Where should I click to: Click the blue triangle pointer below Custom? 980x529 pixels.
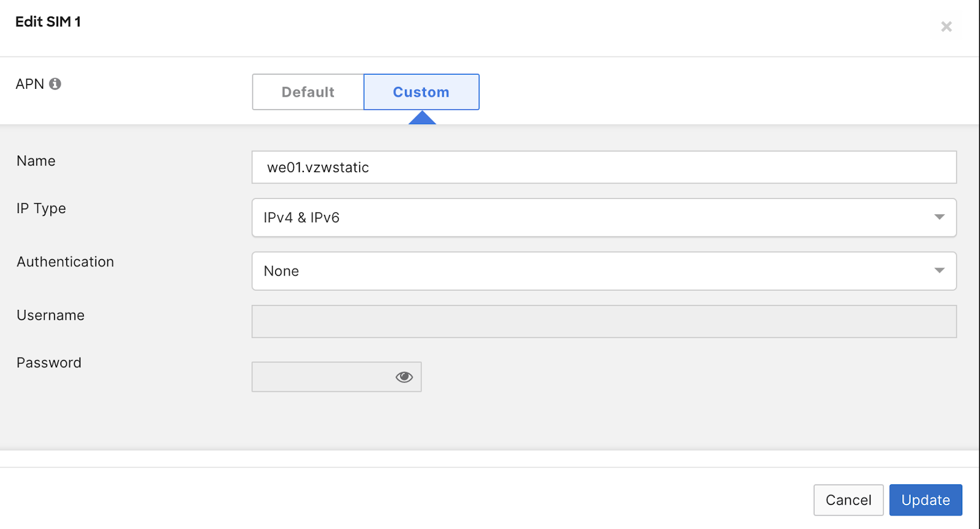[422, 118]
